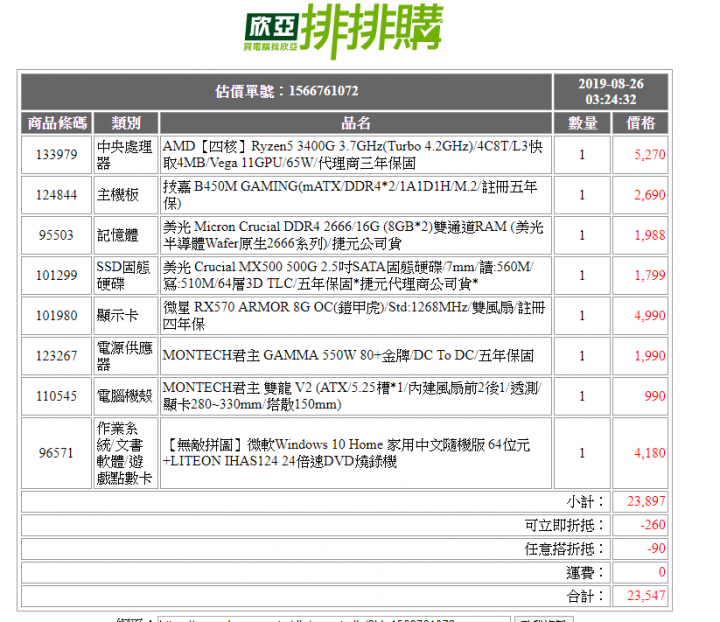720x622 pixels.
Task: Click the quantity cell in the Ryzen5 row
Action: click(x=582, y=155)
